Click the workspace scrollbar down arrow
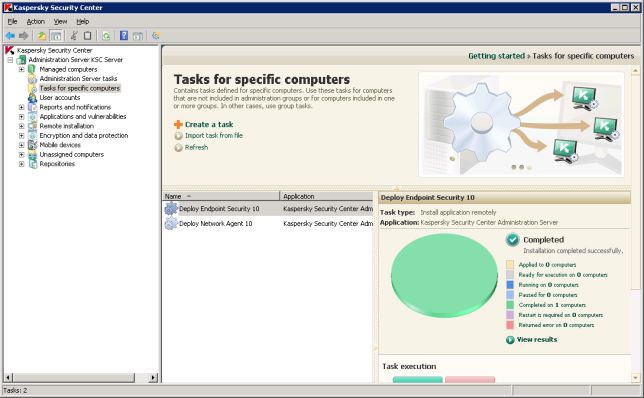 pyautogui.click(x=635, y=377)
